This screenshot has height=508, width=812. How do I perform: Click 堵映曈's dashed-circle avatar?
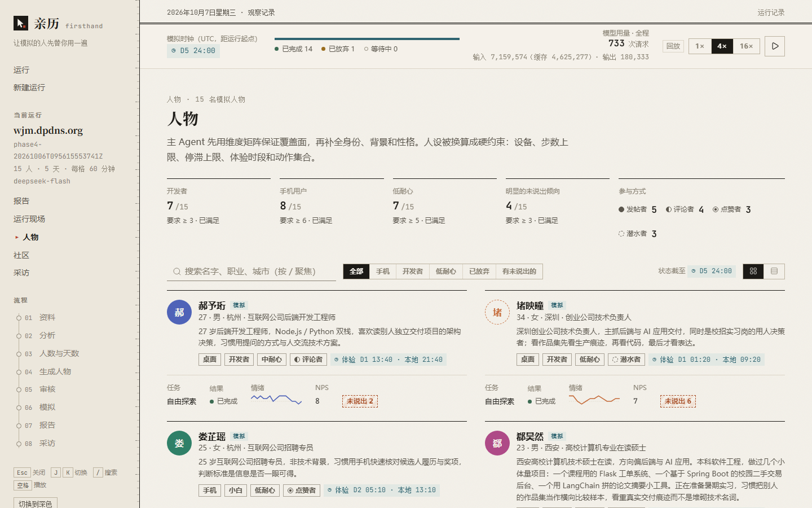coord(497,312)
